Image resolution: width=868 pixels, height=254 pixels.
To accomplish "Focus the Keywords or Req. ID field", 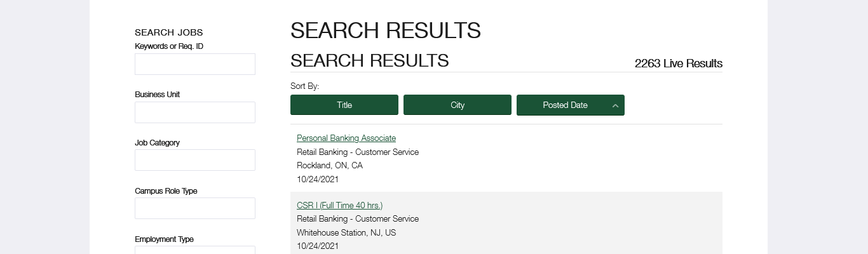I will coord(195,64).
